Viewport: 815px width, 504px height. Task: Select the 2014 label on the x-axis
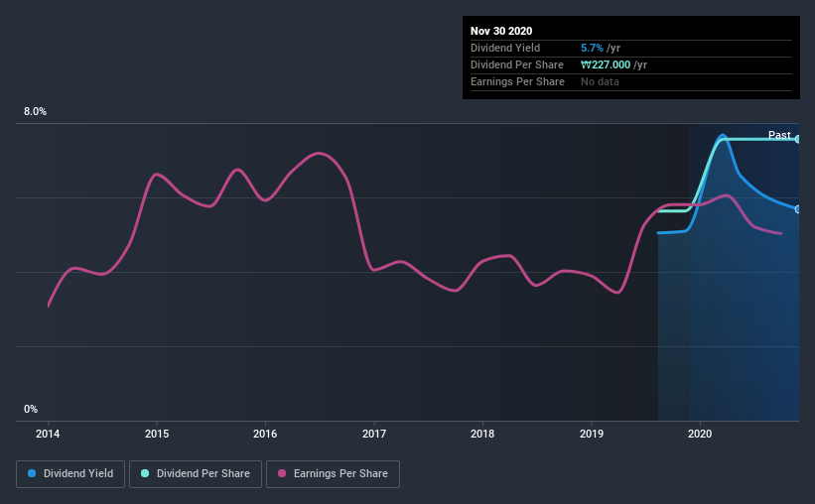[48, 434]
